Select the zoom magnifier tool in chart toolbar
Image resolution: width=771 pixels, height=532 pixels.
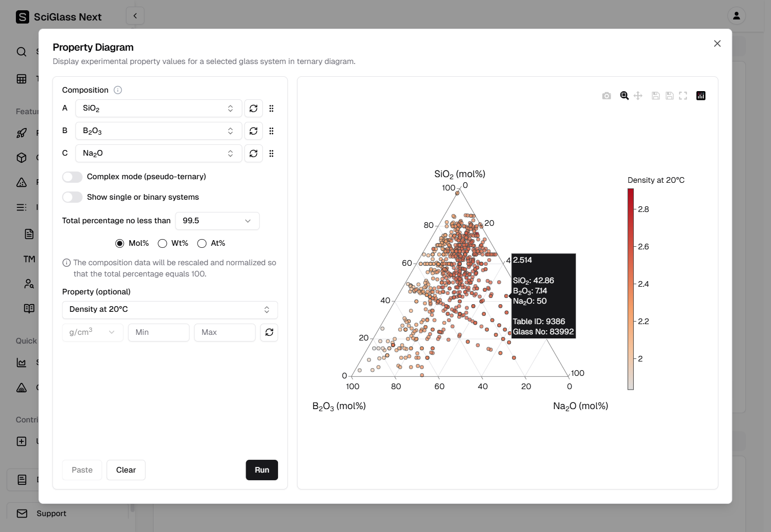pyautogui.click(x=624, y=96)
